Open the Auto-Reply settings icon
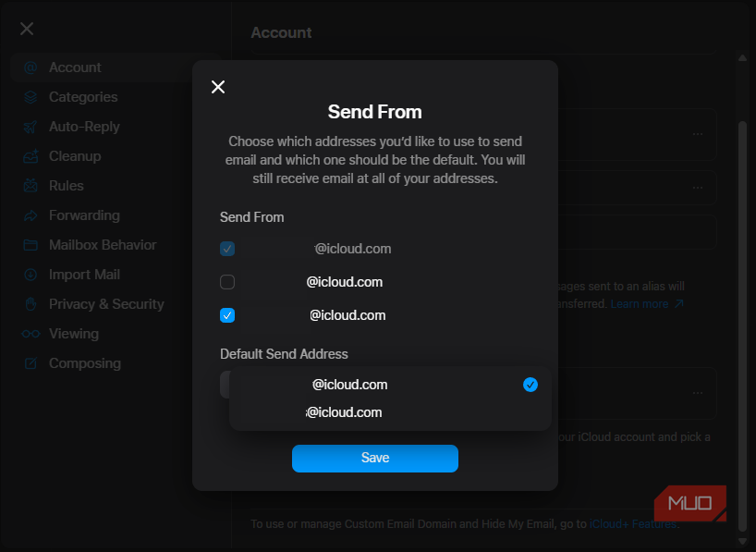This screenshot has width=756, height=552. pos(30,126)
